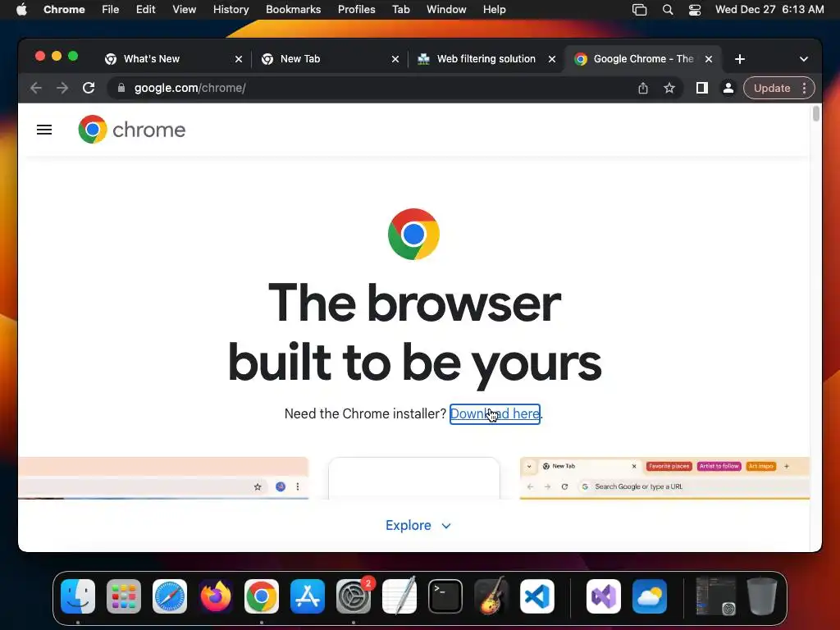Reload the current page

point(89,88)
